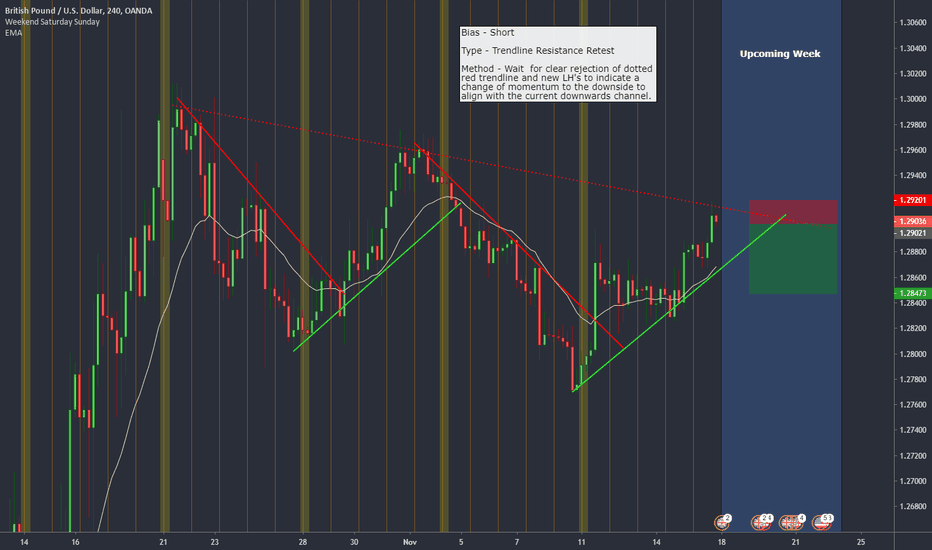
Task: Select the dotted red resistance trendline
Action: (560, 170)
